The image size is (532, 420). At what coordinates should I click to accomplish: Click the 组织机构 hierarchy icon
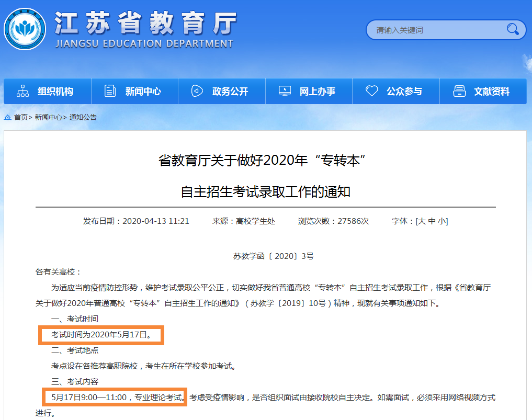[x=23, y=91]
